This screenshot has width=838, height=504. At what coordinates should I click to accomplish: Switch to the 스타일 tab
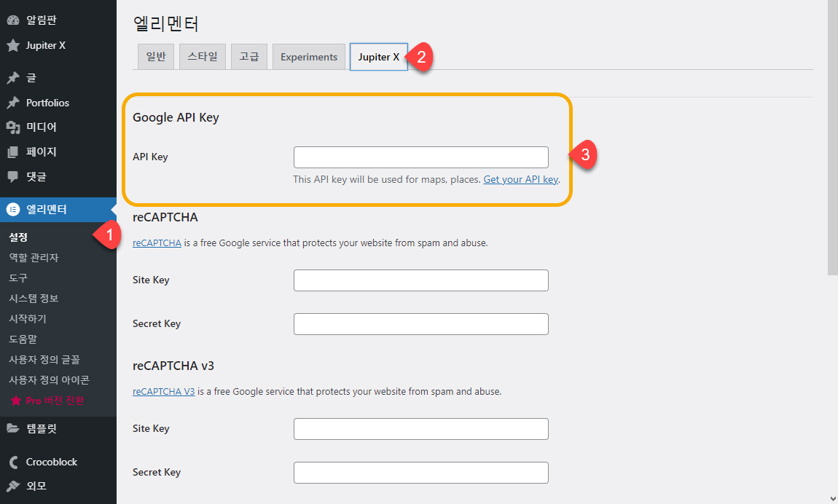[x=203, y=57]
